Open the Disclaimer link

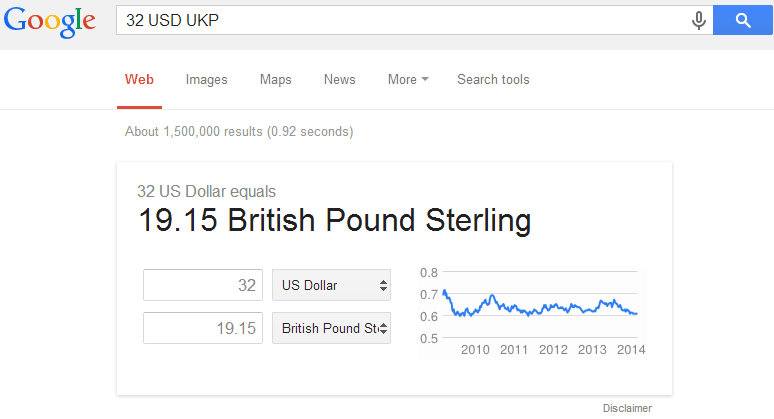[627, 408]
